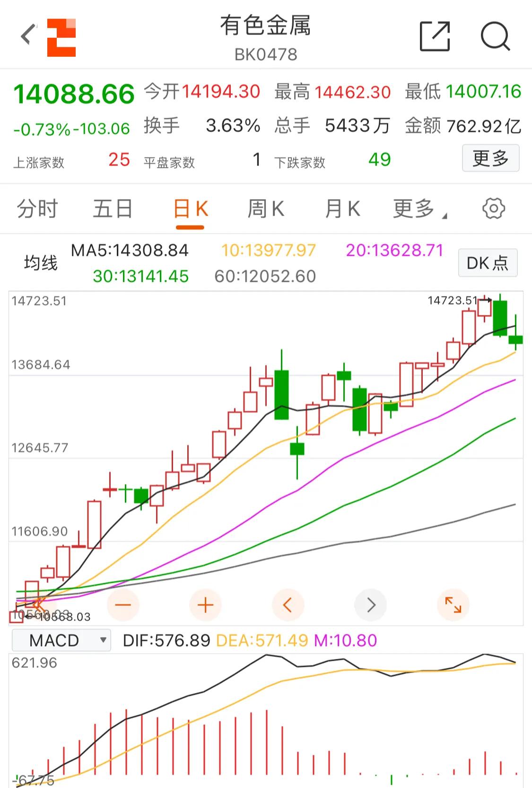Screen dimensions: 532x788
Task: Tap the share icon in header
Action: (x=435, y=36)
